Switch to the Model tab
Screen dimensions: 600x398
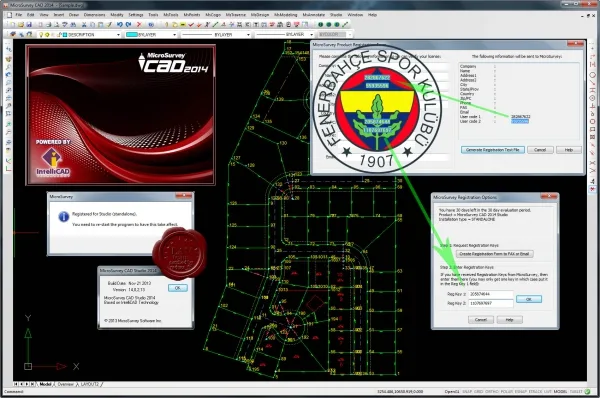[x=46, y=384]
